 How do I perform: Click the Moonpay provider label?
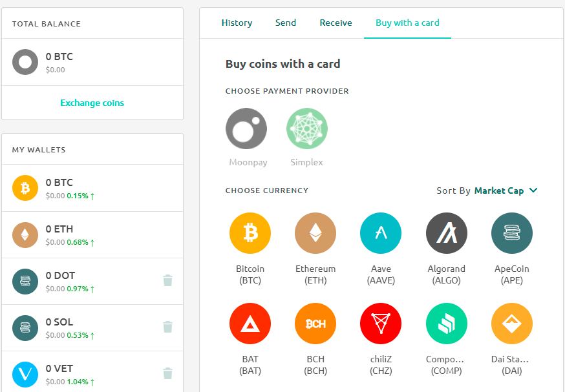point(248,162)
